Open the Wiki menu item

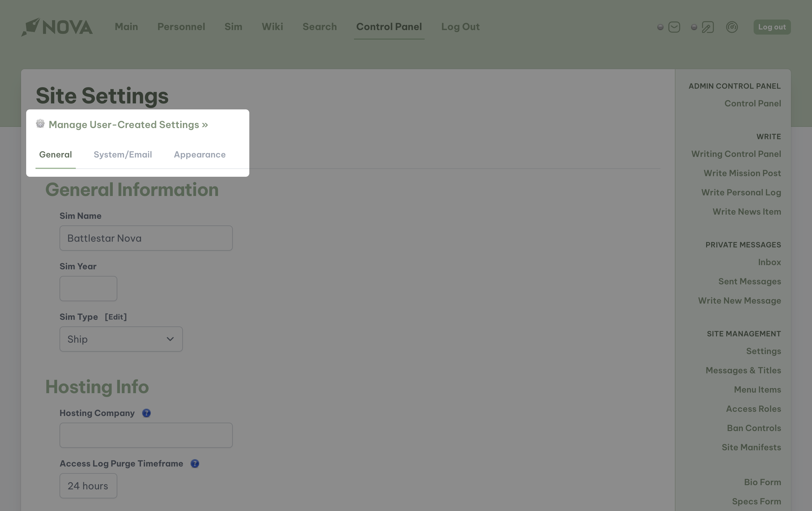click(x=272, y=27)
